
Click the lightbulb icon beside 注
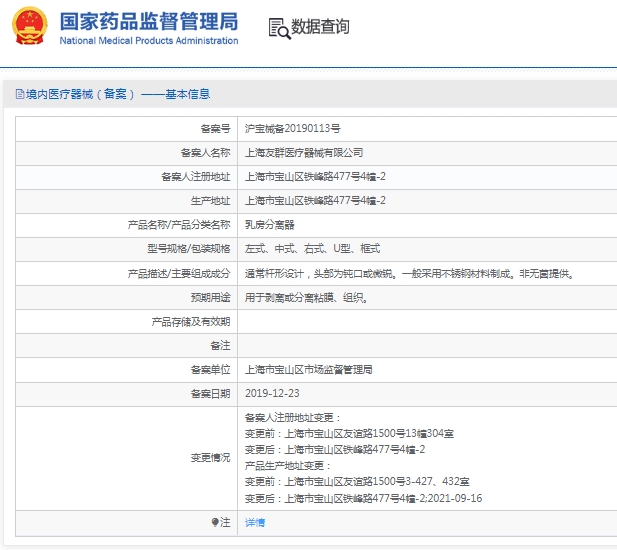(215, 522)
